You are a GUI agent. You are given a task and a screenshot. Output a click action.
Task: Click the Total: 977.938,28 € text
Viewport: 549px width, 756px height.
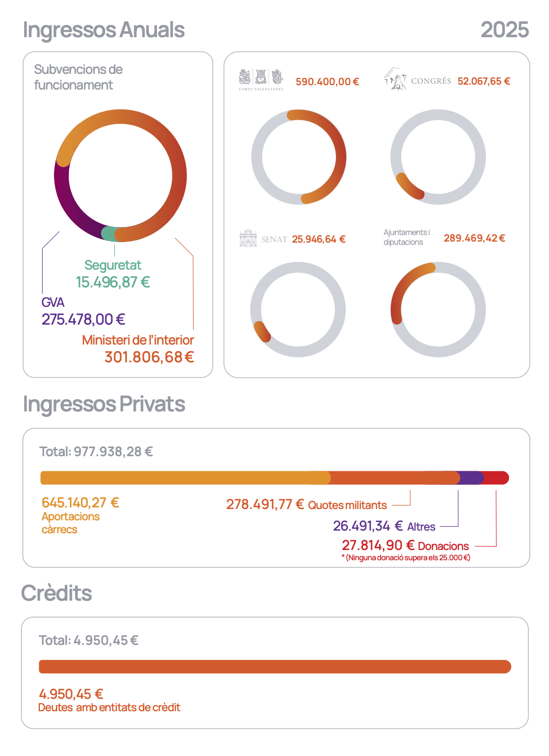(x=96, y=451)
